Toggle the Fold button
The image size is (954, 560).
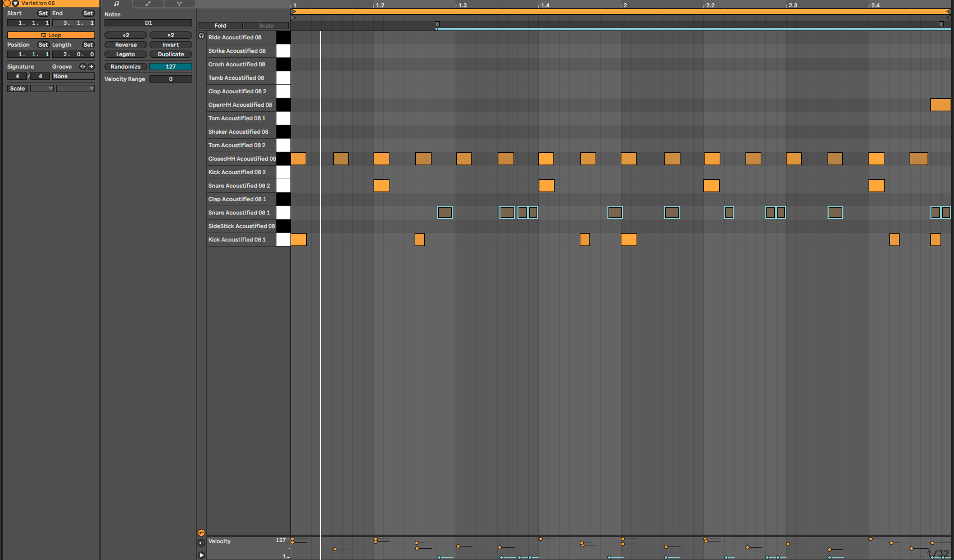click(220, 25)
